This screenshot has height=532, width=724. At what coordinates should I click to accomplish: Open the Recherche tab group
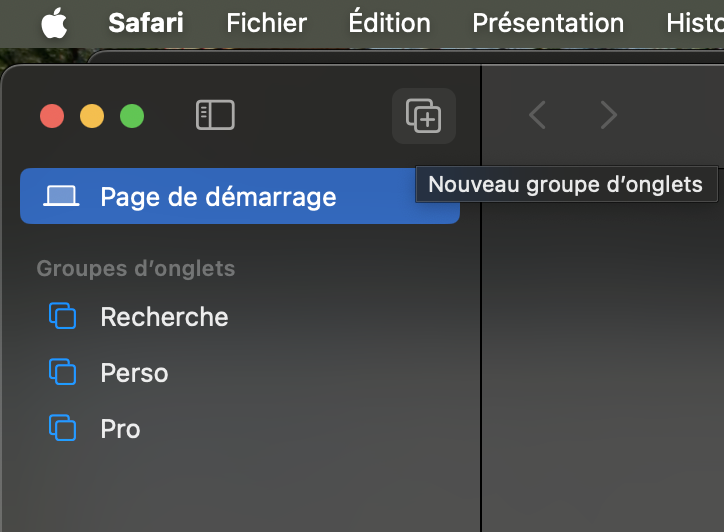pyautogui.click(x=240, y=317)
